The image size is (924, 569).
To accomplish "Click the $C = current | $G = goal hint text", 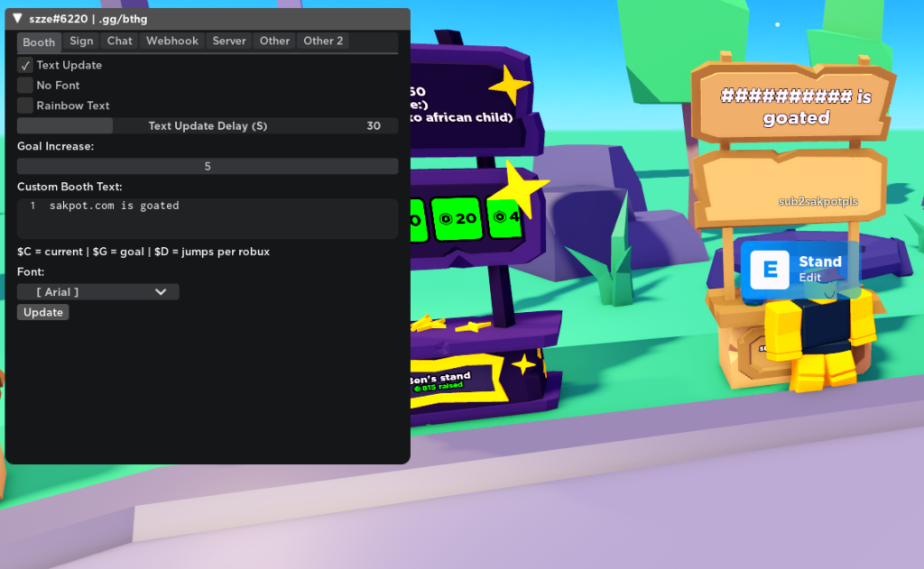I will point(143,252).
